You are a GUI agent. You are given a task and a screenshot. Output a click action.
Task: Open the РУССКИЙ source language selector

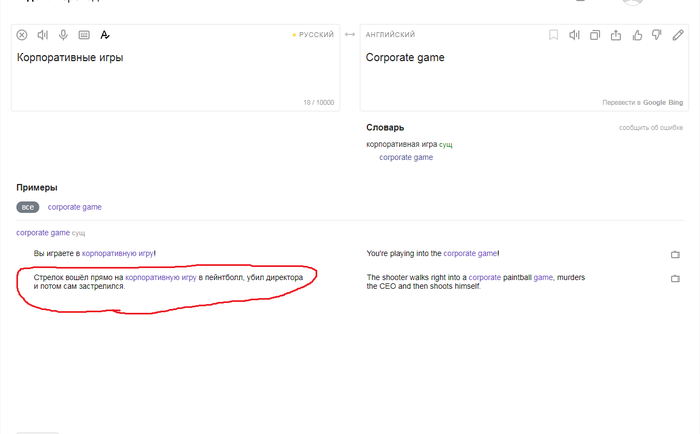pyautogui.click(x=313, y=34)
